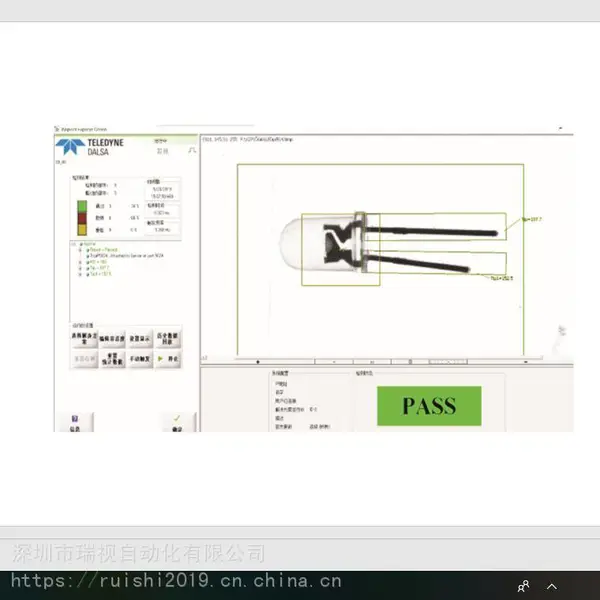
Task: Open the info button with the blue book icon
Action: tap(75, 423)
